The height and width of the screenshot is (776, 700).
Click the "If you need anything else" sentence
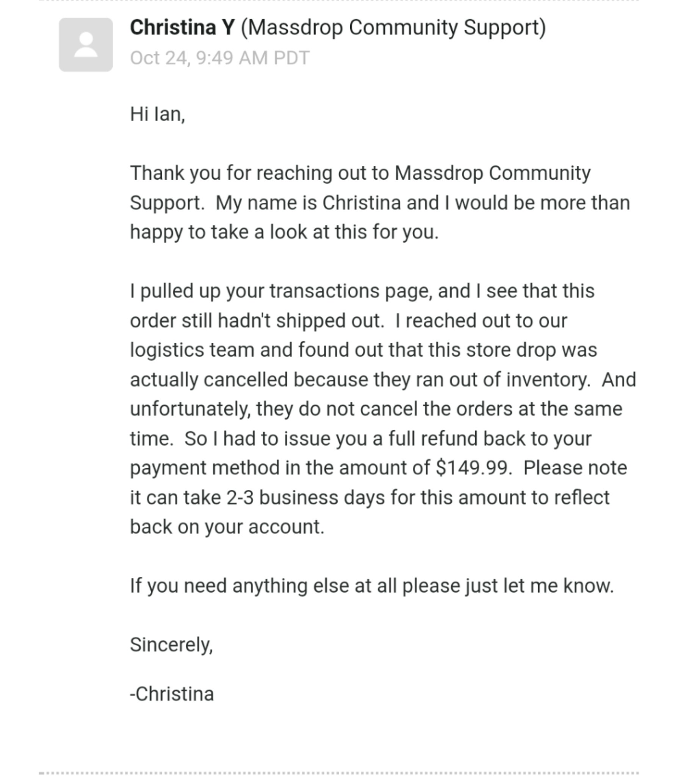point(371,586)
